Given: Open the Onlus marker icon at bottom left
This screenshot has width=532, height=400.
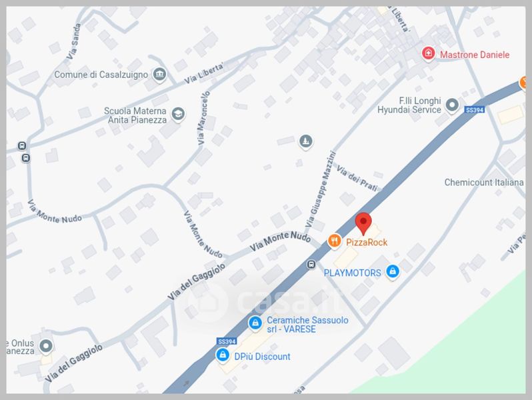Looking at the screenshot, I should point(45,347).
